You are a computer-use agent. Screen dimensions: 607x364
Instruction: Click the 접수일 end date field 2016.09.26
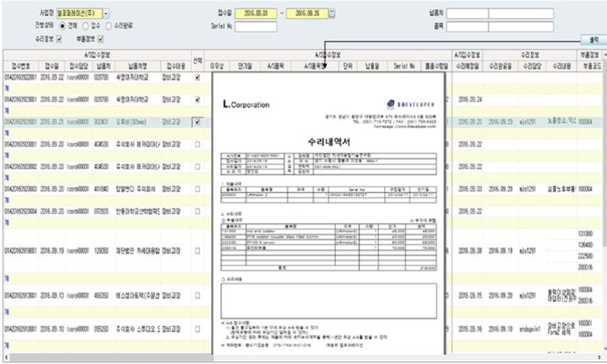tap(308, 13)
